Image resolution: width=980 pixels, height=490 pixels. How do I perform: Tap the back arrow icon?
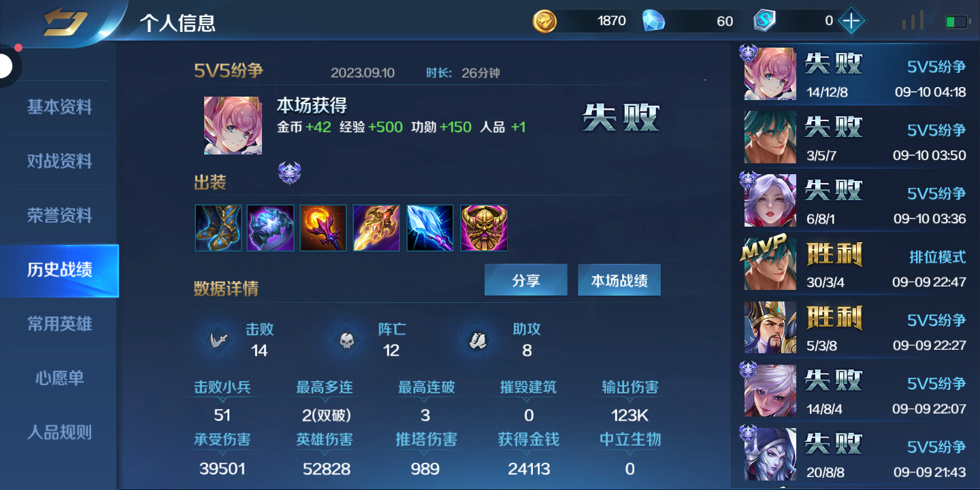[x=65, y=22]
